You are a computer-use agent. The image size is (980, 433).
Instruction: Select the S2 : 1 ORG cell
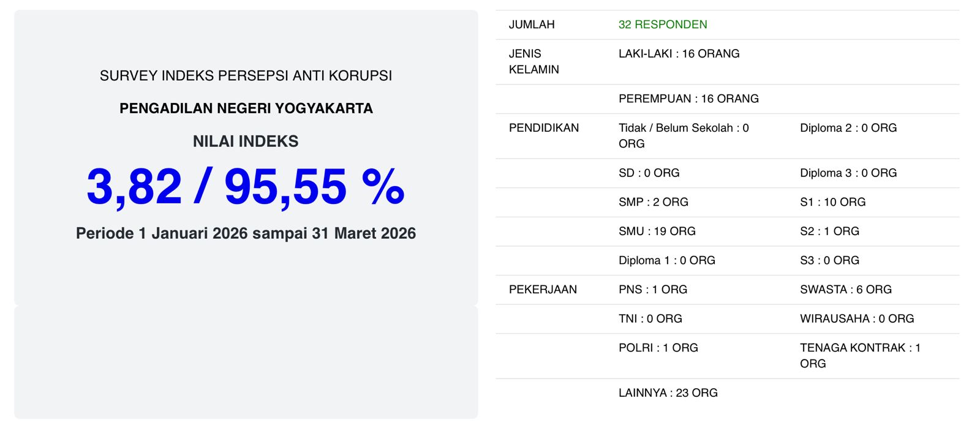point(829,232)
